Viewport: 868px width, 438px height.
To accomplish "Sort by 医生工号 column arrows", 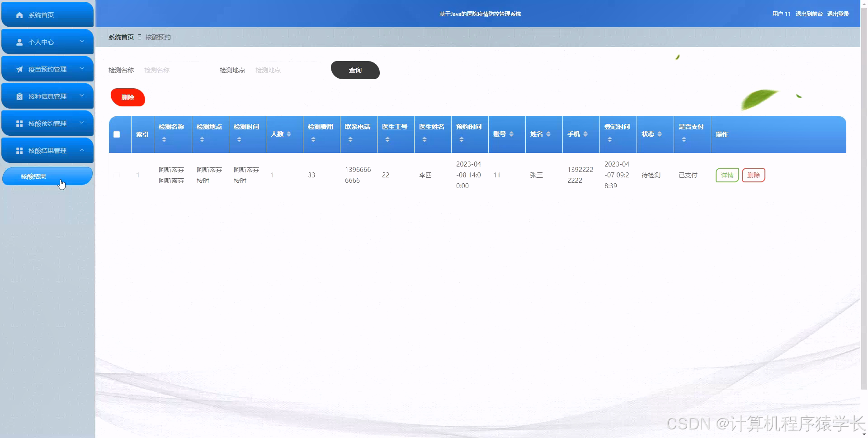I will [387, 139].
